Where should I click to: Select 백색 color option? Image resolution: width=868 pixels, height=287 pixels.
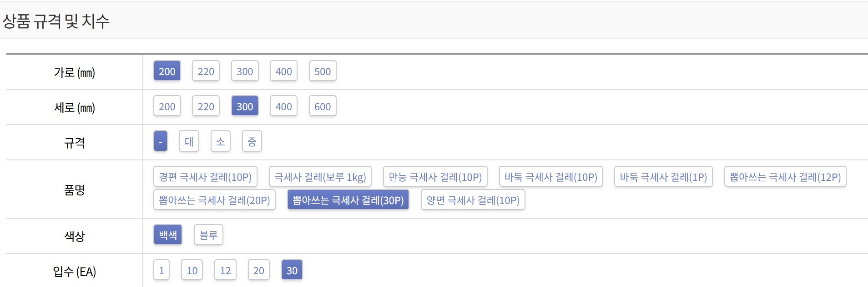pos(168,235)
